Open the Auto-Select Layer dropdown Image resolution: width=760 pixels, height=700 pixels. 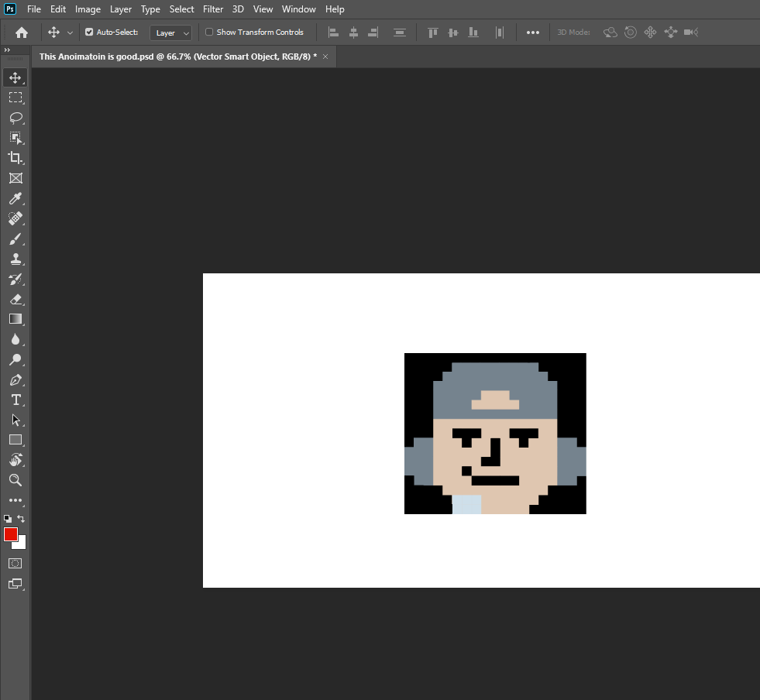coord(171,33)
